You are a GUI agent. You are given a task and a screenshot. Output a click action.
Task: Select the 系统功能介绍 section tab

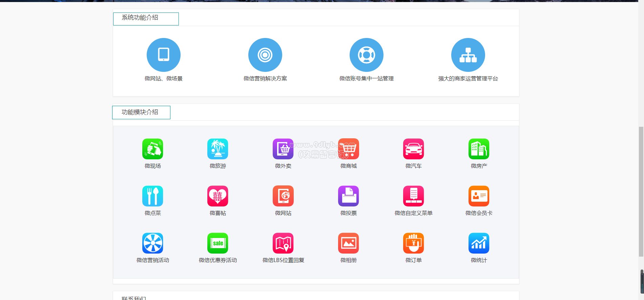pyautogui.click(x=146, y=19)
